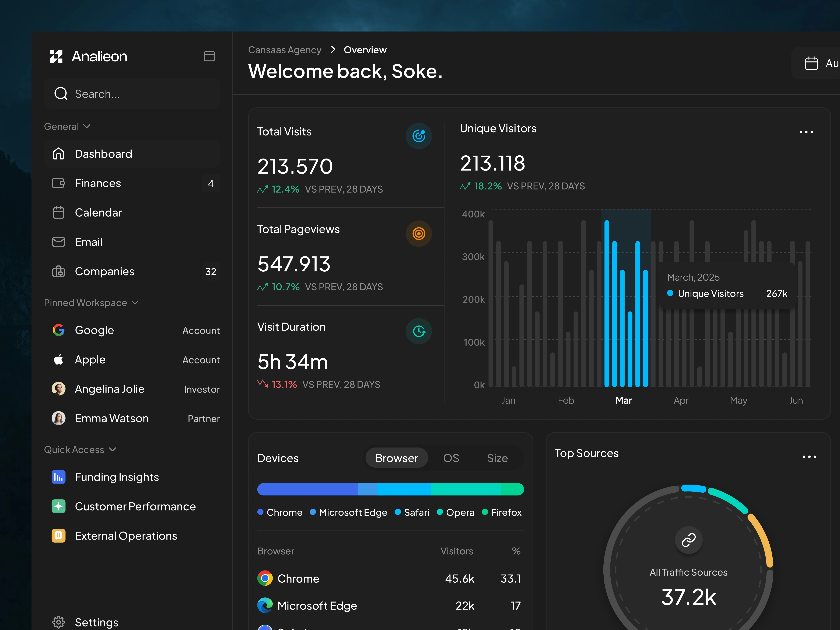Collapse the Quick Access section
This screenshot has width=840, height=630.
112,450
